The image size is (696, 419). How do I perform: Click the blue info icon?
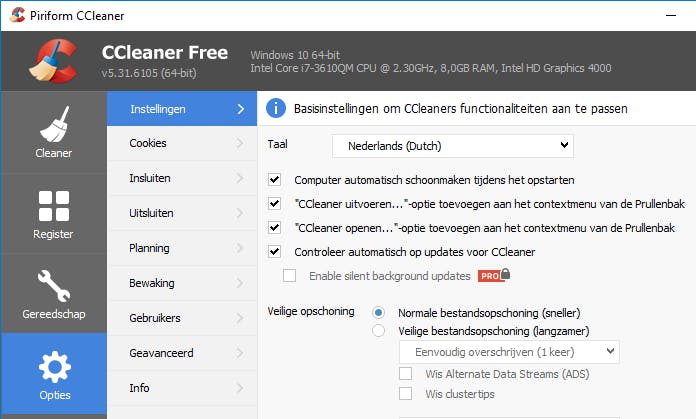[276, 108]
